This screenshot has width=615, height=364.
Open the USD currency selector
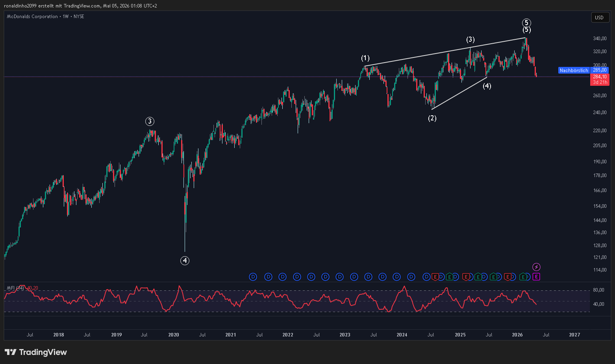click(600, 17)
